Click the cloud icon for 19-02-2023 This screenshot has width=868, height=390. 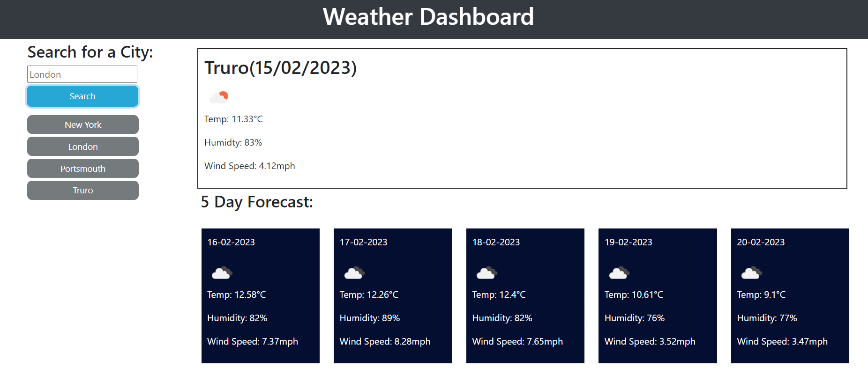pyautogui.click(x=619, y=272)
